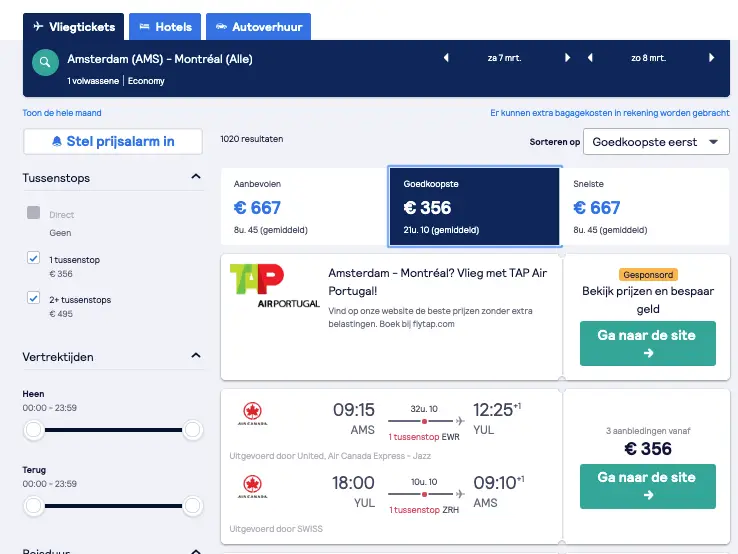Uncheck the 1 tussenstop checkbox
The width and height of the screenshot is (738, 554).
(x=33, y=258)
